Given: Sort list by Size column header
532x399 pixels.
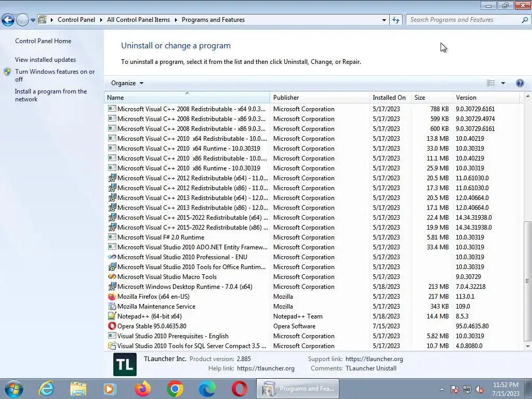Looking at the screenshot, I should [x=432, y=97].
